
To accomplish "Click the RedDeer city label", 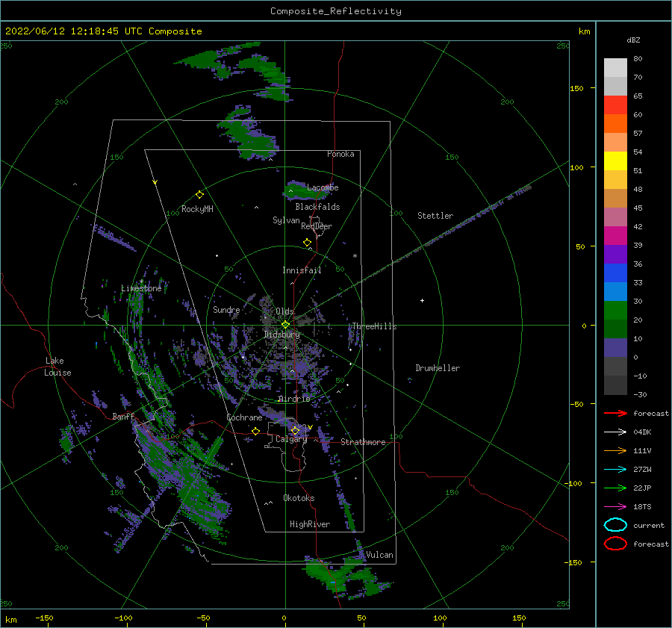I will 317,226.
